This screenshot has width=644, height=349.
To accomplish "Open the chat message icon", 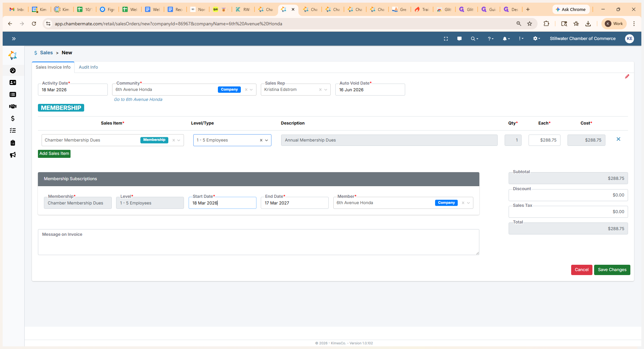I will (x=459, y=39).
